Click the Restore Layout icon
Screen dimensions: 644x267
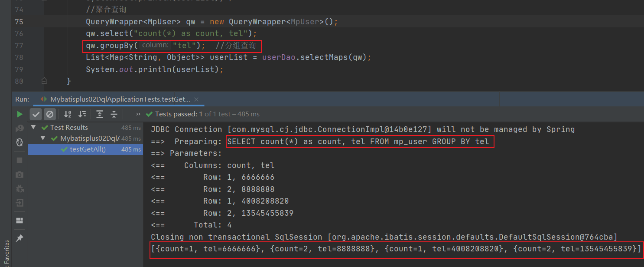[x=20, y=221]
